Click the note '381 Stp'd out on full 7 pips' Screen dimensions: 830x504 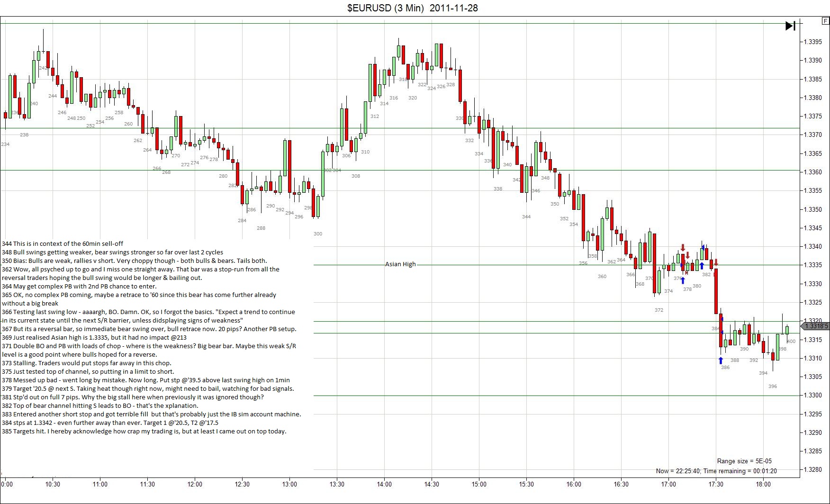pyautogui.click(x=133, y=397)
